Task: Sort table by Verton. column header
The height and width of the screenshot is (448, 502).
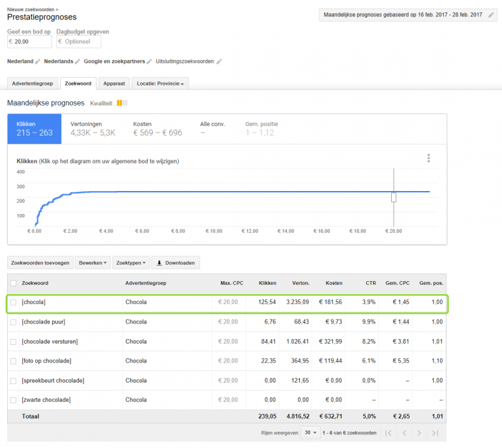Action: click(x=301, y=283)
